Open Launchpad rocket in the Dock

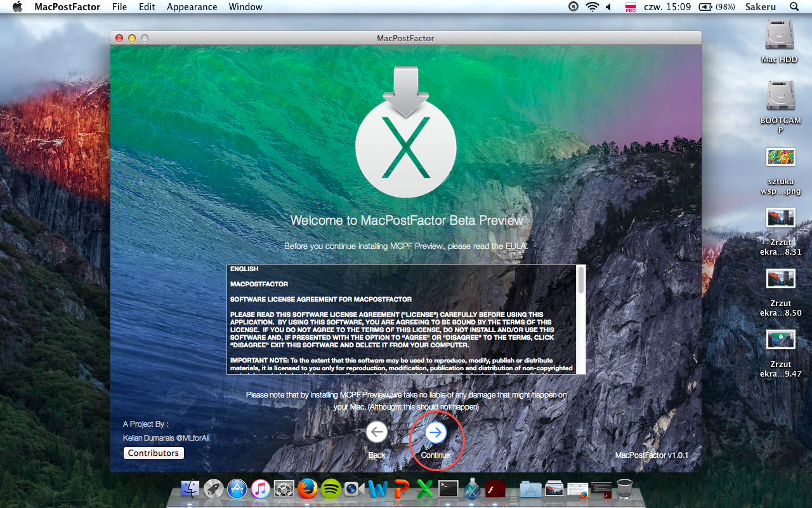[x=214, y=489]
